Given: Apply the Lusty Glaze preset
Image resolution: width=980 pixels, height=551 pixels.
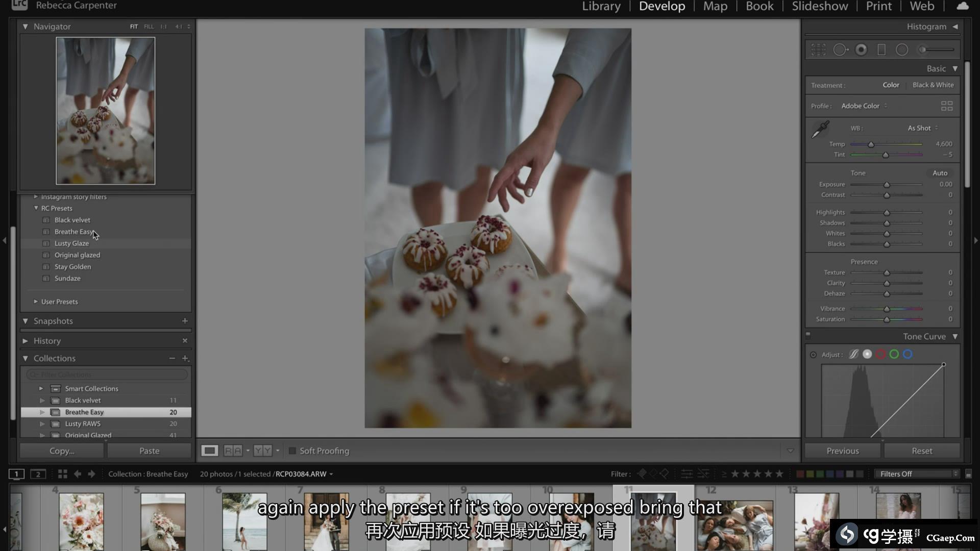Looking at the screenshot, I should point(71,243).
